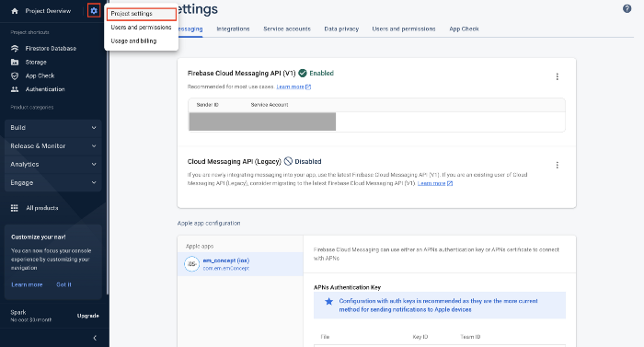Click the iOS app icon for em_concept
Image resolution: width=644 pixels, height=347 pixels.
point(191,264)
